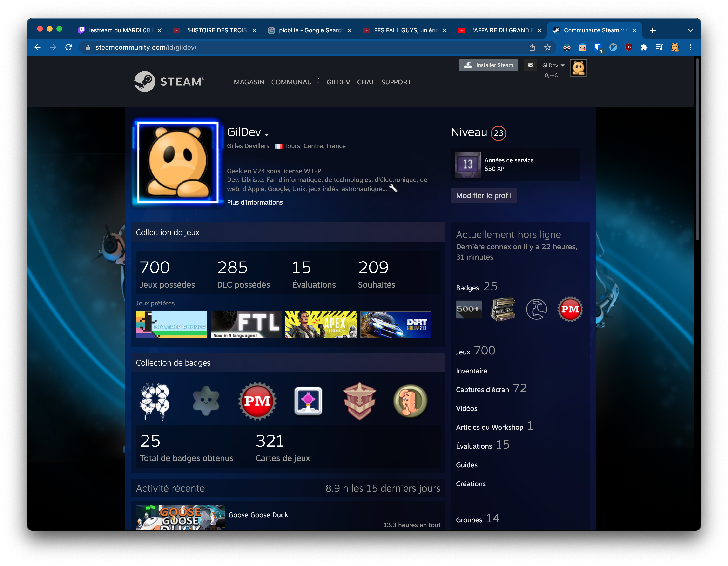
Task: Reload the page with refresh icon
Action: point(69,47)
